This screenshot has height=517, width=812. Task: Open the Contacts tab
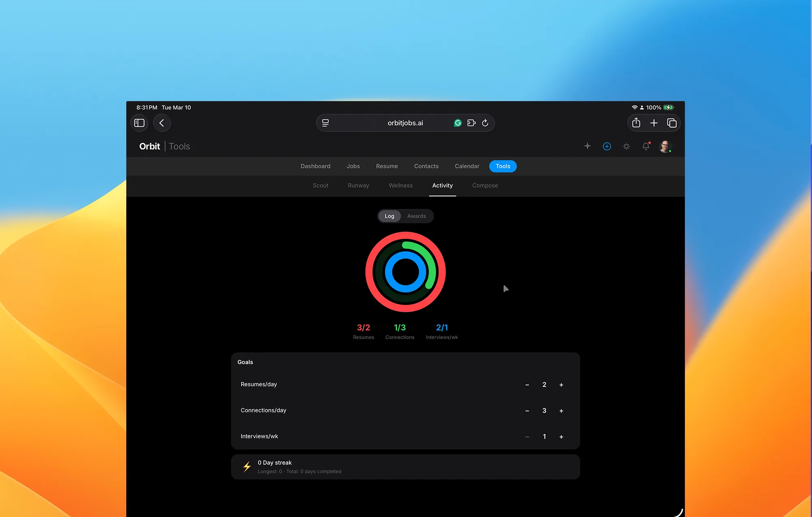pyautogui.click(x=426, y=166)
